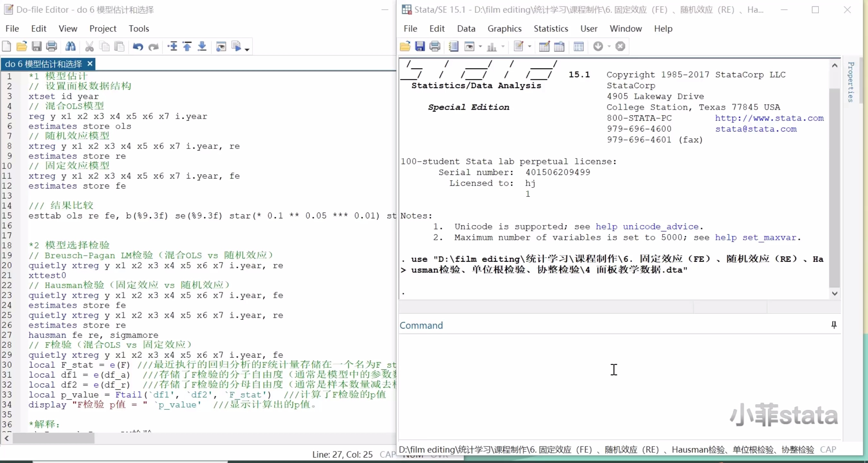Viewport: 868px width, 463px height.
Task: Undo the last edit in Do-file Editor
Action: (x=138, y=46)
